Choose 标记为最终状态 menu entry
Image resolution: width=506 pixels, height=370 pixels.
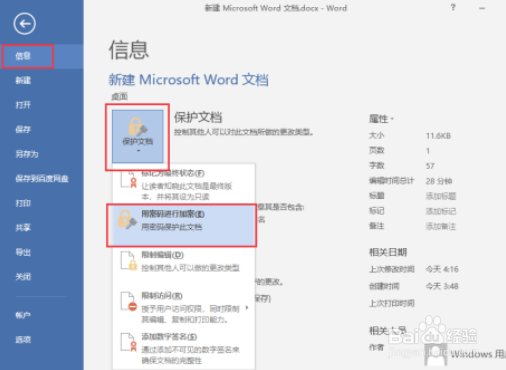click(x=184, y=184)
